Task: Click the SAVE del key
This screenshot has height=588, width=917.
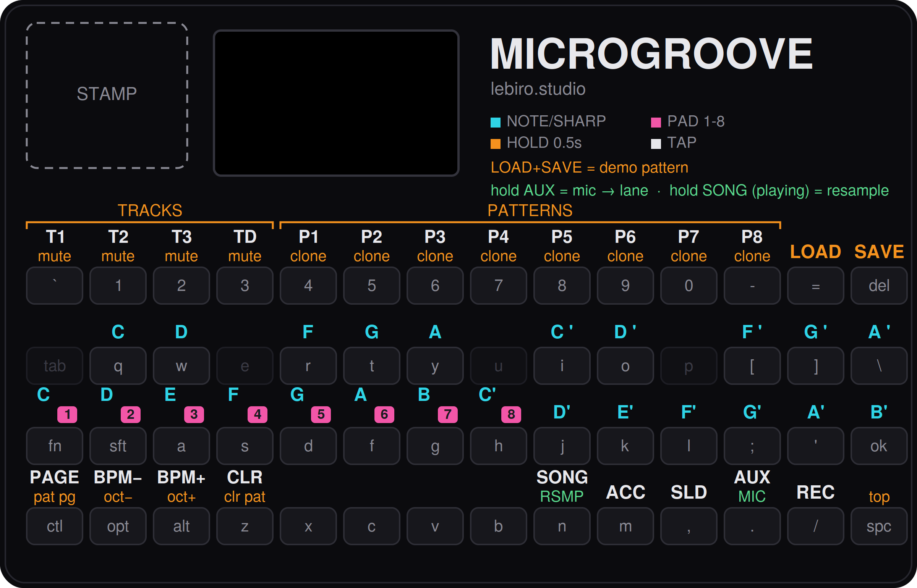Action: (879, 286)
